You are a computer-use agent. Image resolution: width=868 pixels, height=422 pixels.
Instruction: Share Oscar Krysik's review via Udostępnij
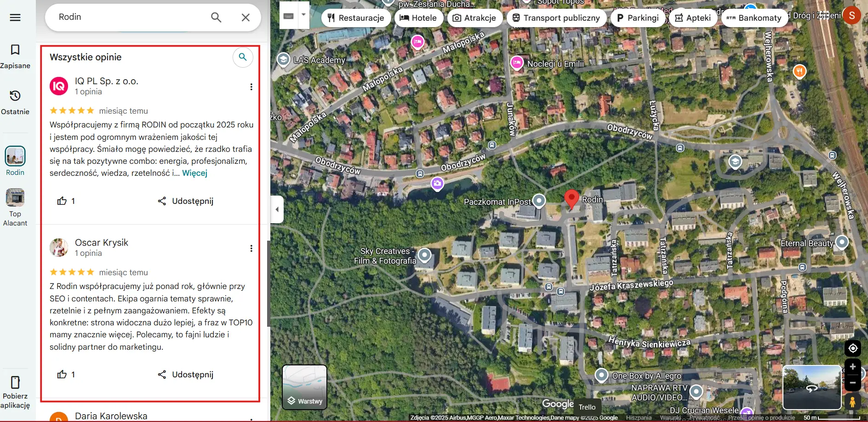click(186, 375)
